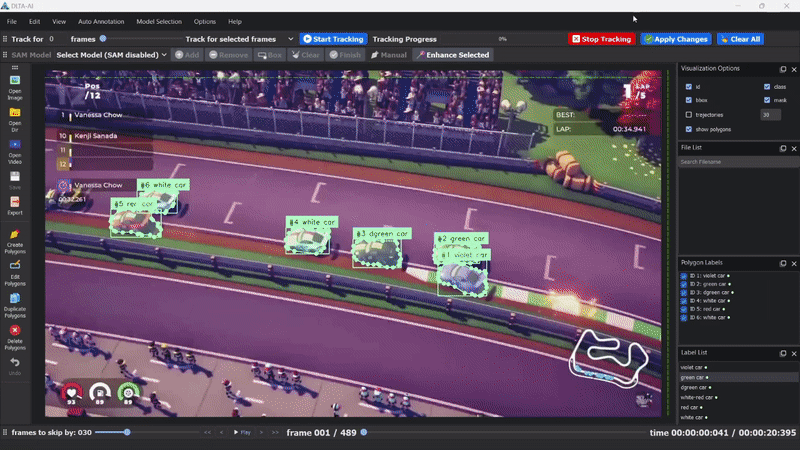
Task: Click the Manual mode button
Action: 389,55
